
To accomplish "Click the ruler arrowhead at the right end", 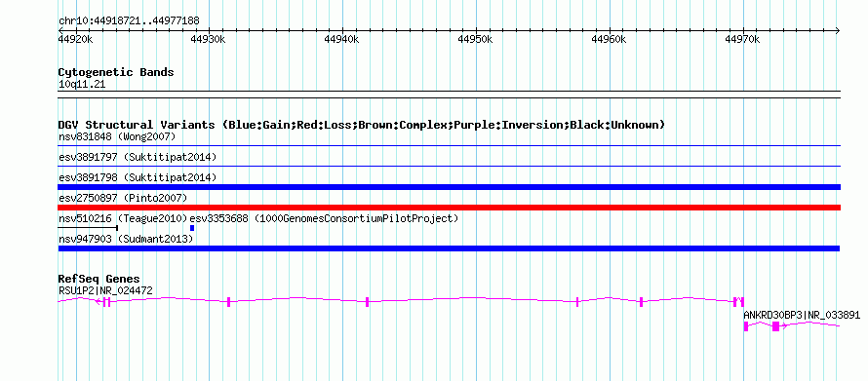I will (x=838, y=31).
